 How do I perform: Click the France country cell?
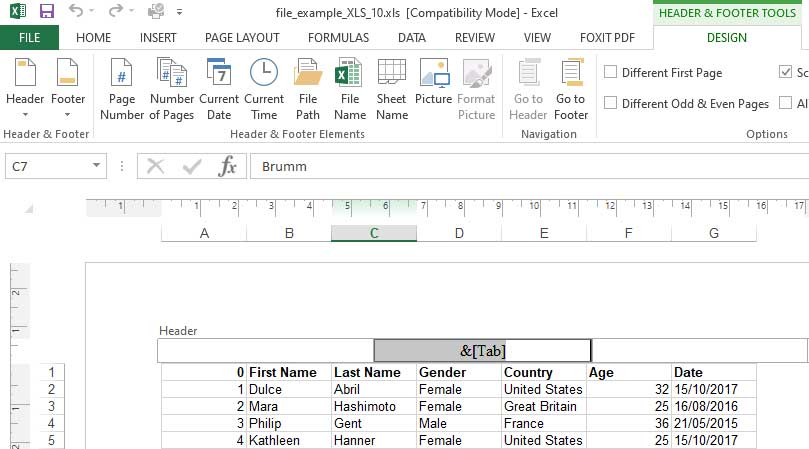coord(544,423)
